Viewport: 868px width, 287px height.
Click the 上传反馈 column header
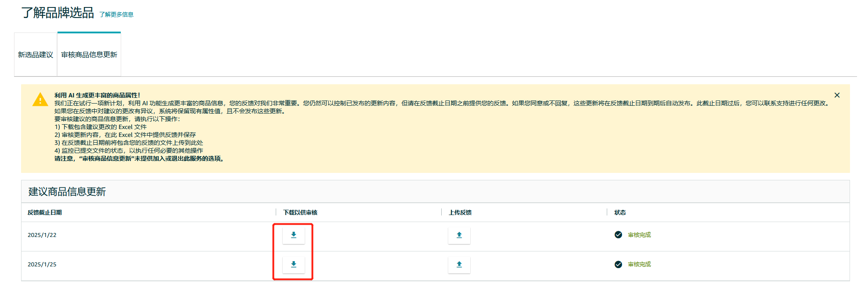pyautogui.click(x=460, y=212)
